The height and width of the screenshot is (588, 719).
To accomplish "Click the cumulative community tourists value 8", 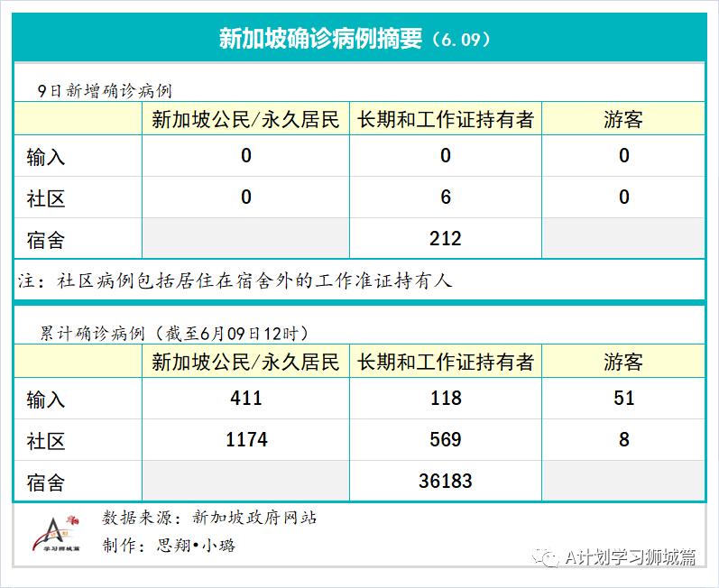I will pos(624,439).
